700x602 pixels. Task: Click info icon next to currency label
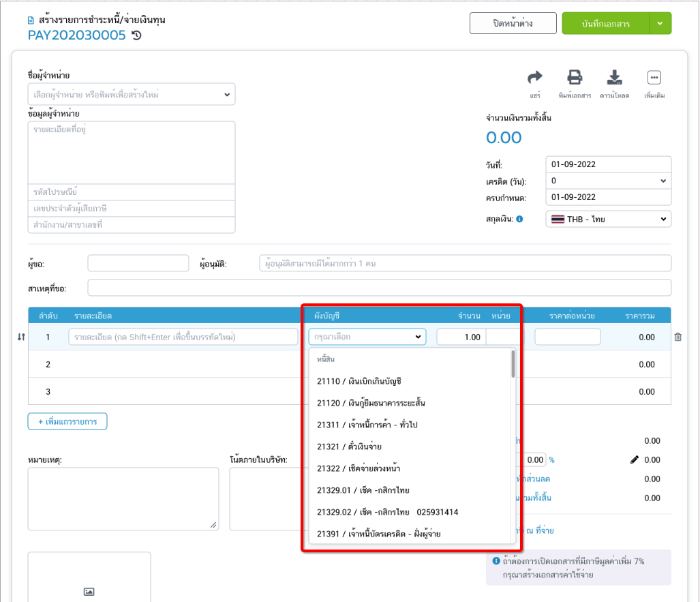coord(519,220)
